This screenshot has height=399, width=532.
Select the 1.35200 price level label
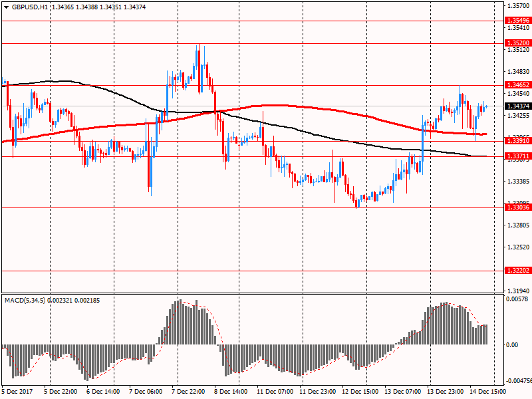pos(518,43)
